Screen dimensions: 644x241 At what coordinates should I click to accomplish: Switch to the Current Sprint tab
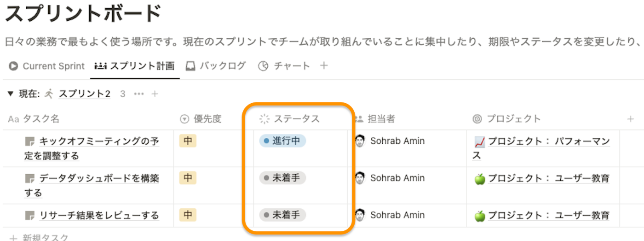tap(47, 66)
